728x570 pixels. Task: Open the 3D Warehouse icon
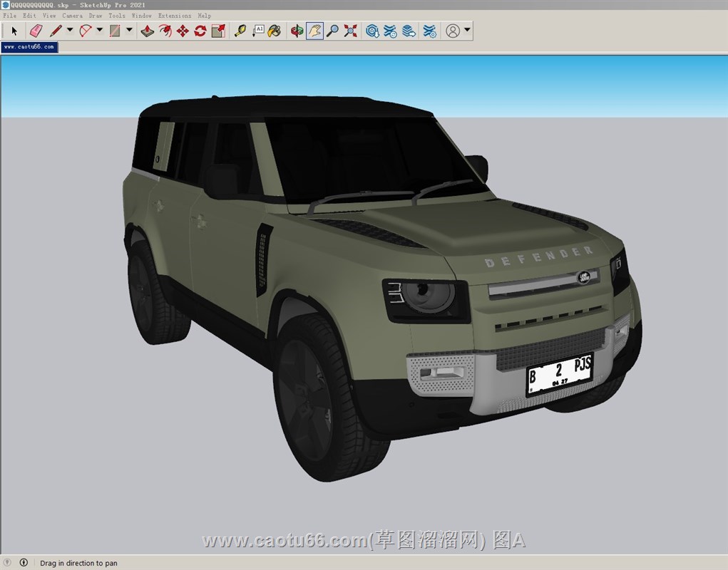(372, 31)
